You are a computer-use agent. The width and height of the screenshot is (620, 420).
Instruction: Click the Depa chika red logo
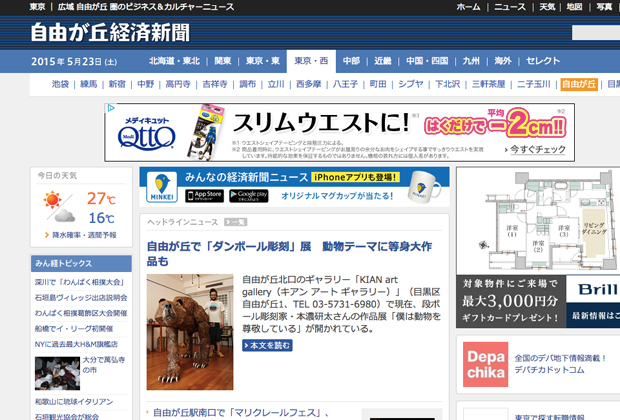(x=484, y=364)
